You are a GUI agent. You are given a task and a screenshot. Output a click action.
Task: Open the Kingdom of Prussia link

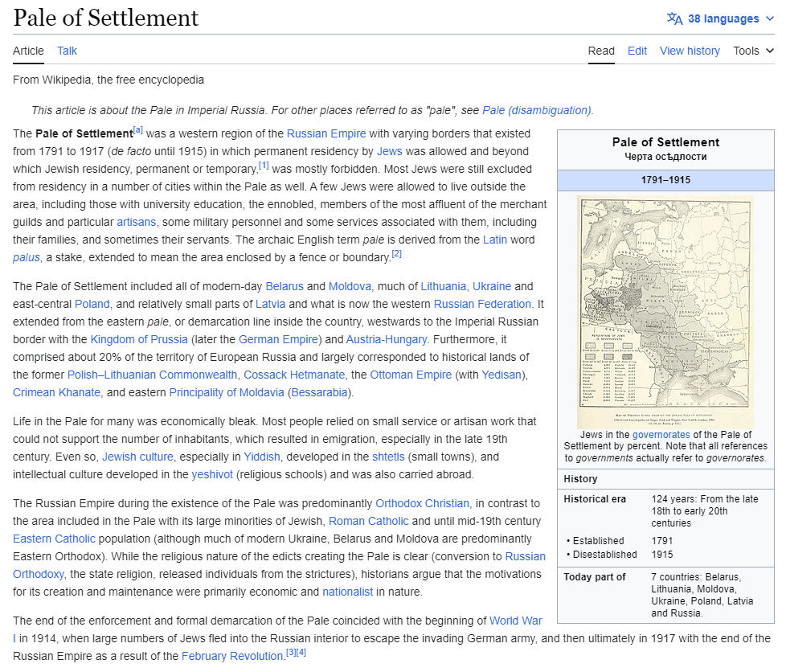click(x=139, y=339)
